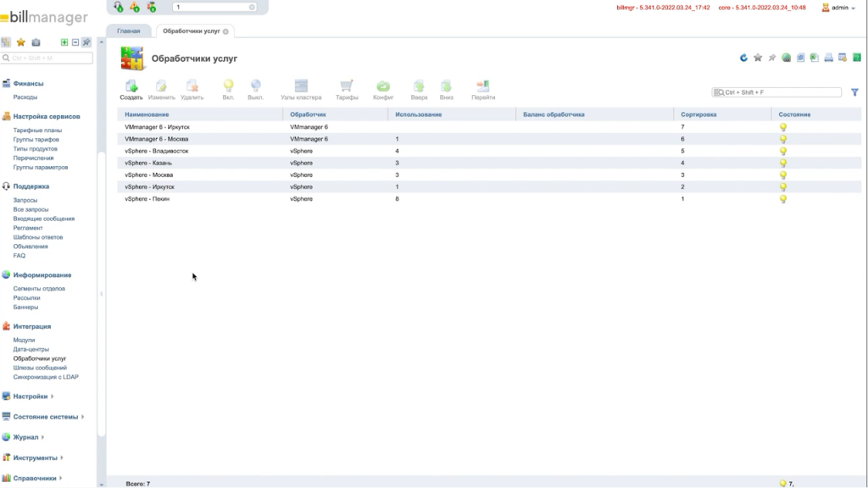Click the warning triangle notifications icon
Viewport: 868px width, 488px height.
click(x=135, y=7)
